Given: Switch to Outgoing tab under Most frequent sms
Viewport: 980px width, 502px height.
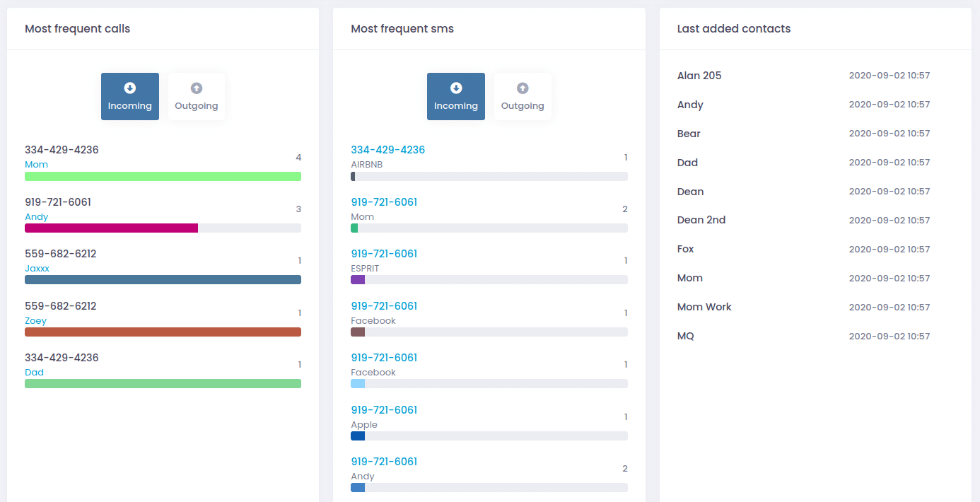Looking at the screenshot, I should click(x=523, y=96).
